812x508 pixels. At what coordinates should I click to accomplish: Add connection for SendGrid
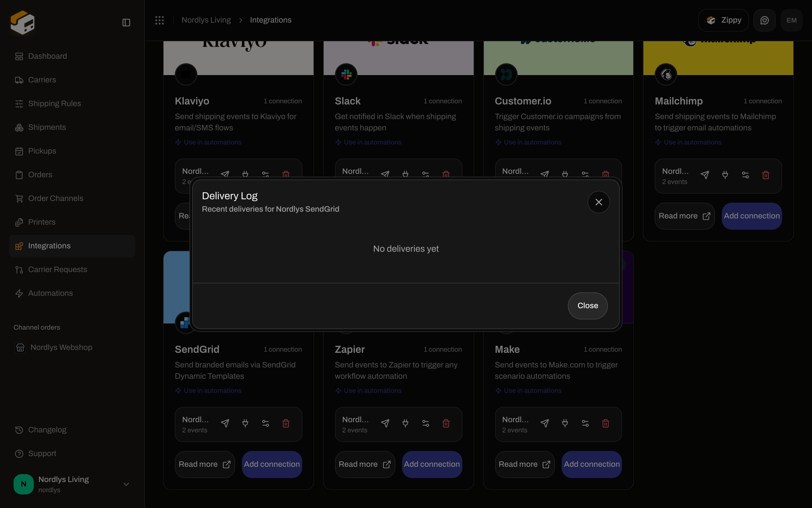272,464
